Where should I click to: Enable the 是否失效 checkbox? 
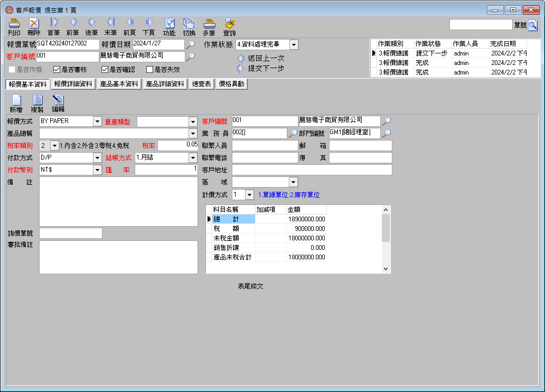[150, 70]
